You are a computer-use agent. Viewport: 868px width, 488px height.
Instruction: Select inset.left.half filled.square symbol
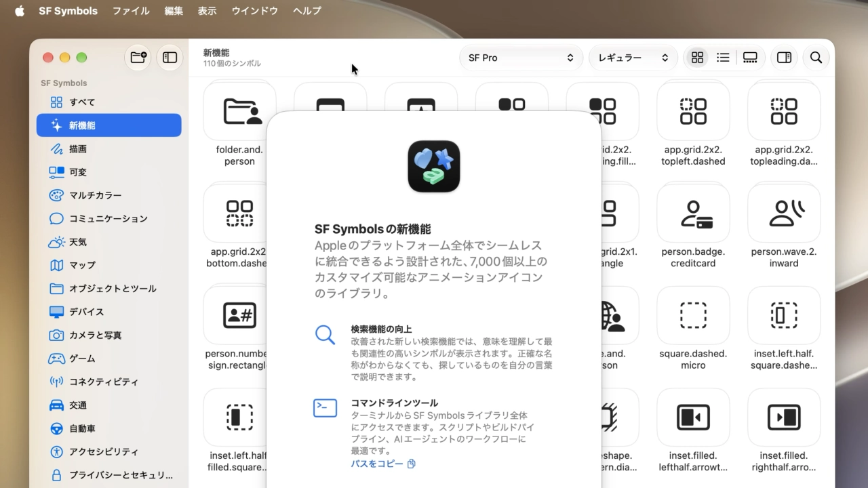click(235, 417)
